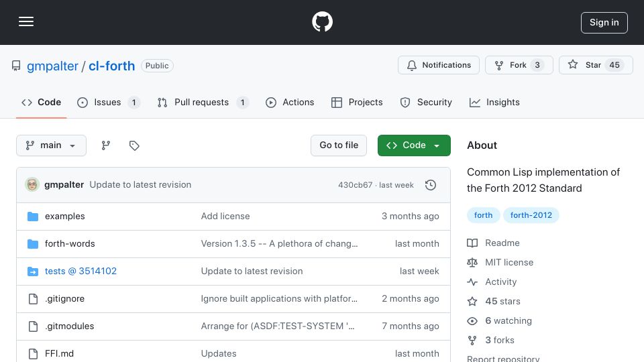Open the FFI.md file
Viewport: 644px width, 362px height.
pyautogui.click(x=60, y=354)
